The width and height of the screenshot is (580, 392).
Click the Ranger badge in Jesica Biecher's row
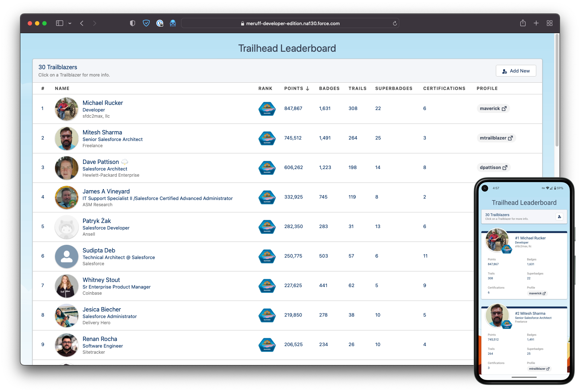click(267, 315)
